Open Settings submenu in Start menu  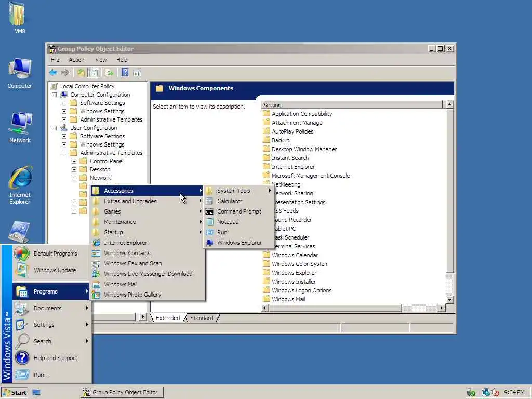pos(51,325)
